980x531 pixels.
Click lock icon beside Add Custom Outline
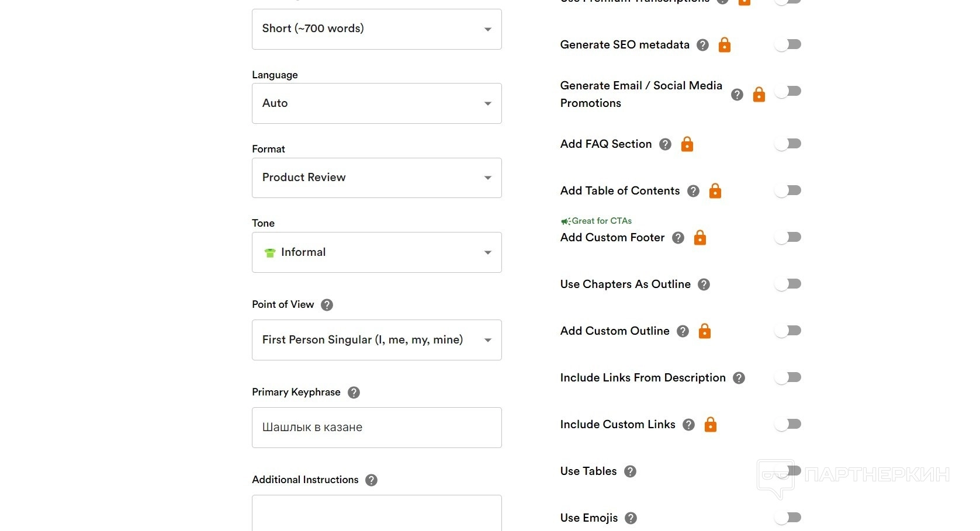tap(705, 331)
